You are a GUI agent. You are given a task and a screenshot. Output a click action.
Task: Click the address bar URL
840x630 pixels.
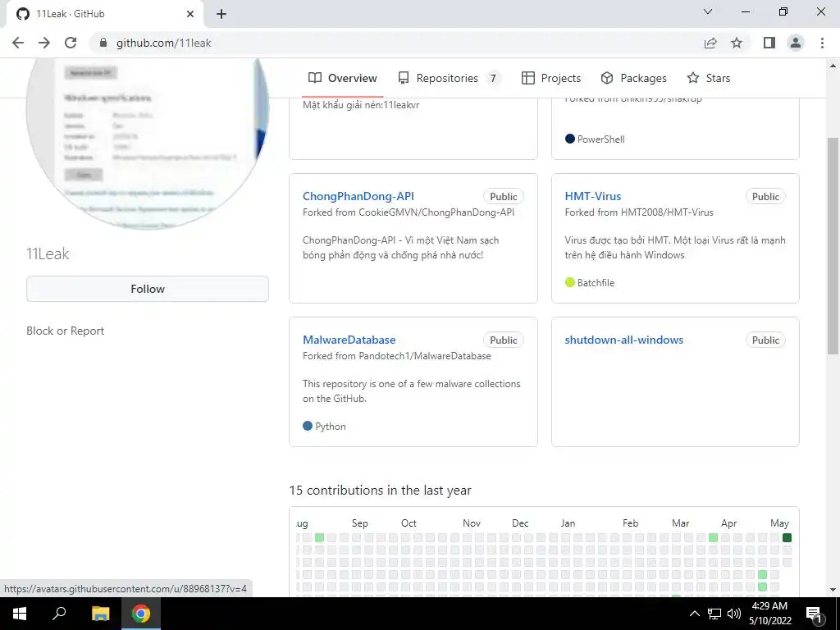164,43
